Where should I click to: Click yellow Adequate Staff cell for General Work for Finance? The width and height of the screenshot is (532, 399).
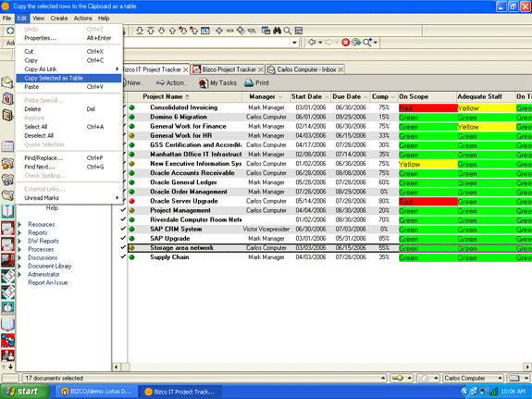(486, 127)
